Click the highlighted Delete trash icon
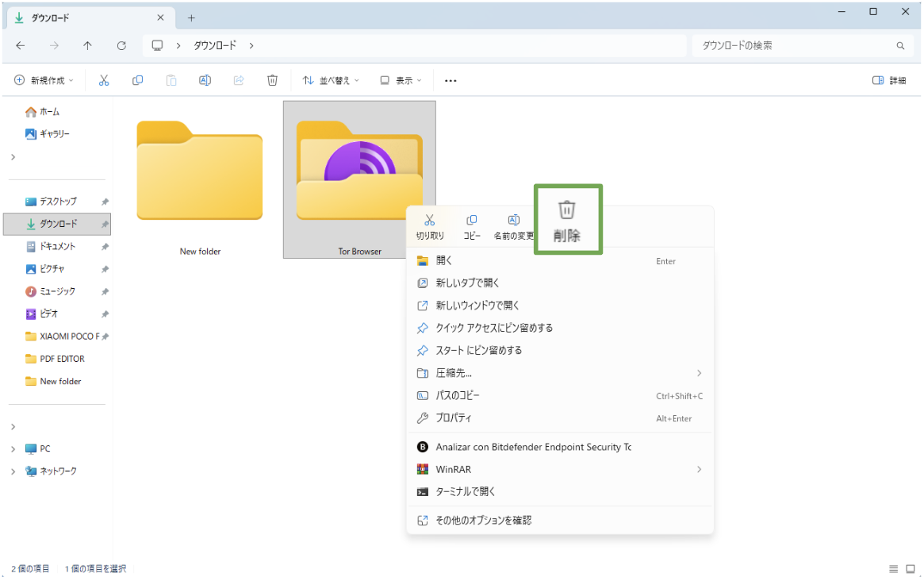The width and height of the screenshot is (924, 577). click(x=566, y=218)
